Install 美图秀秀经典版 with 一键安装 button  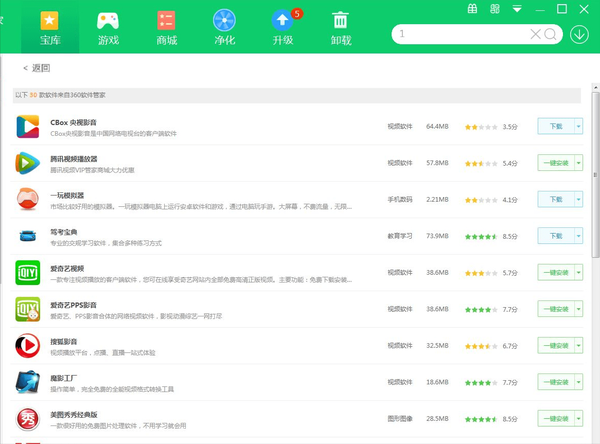pyautogui.click(x=556, y=419)
